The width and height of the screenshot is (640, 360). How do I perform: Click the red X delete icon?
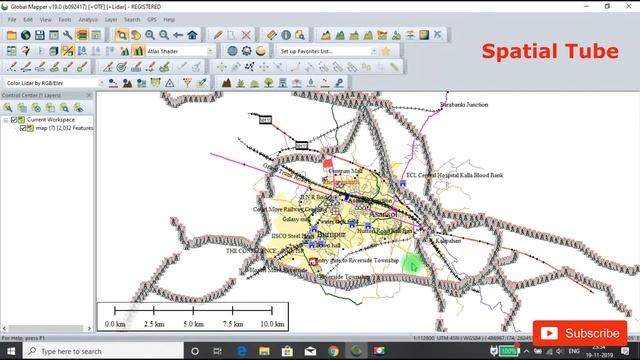246,35
